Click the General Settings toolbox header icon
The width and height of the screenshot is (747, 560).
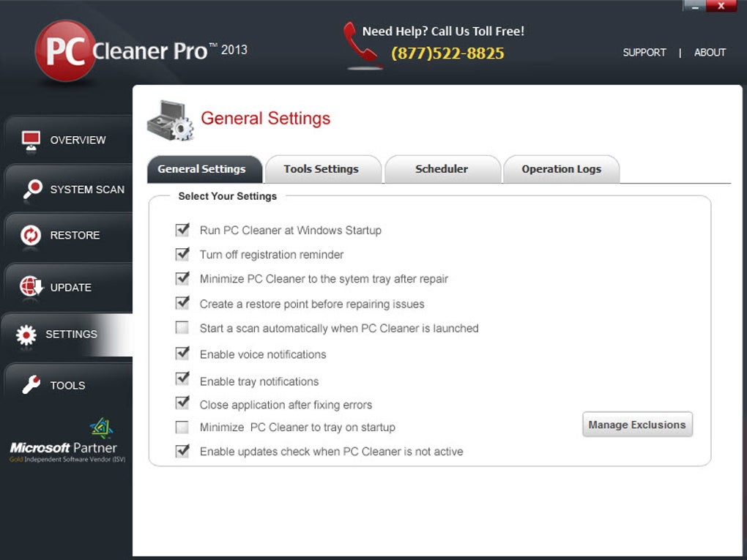click(170, 120)
